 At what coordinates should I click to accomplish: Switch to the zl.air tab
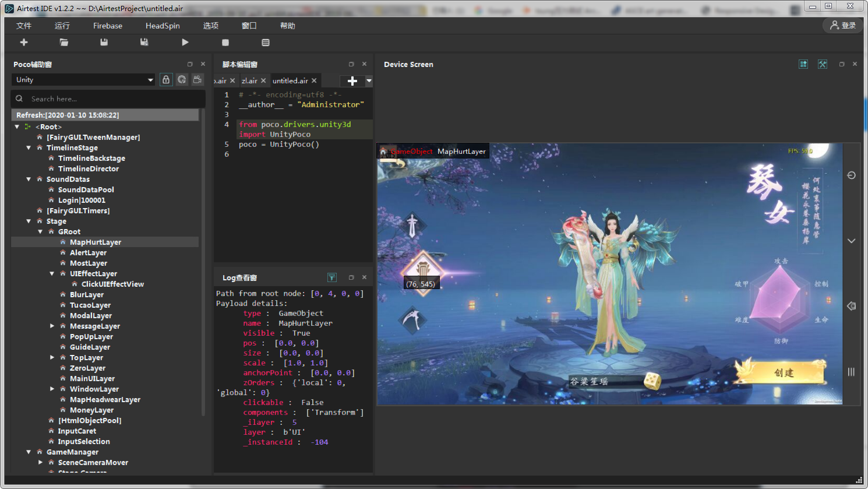pyautogui.click(x=249, y=81)
